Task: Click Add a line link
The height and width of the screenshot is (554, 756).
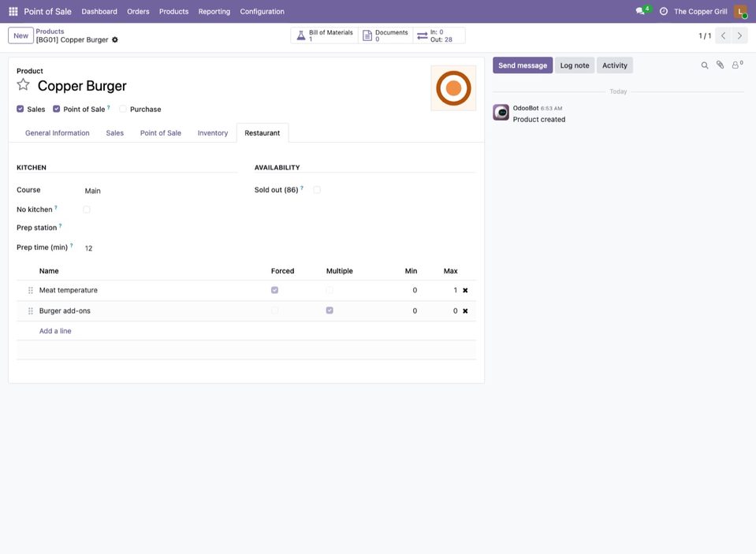Action: click(55, 331)
